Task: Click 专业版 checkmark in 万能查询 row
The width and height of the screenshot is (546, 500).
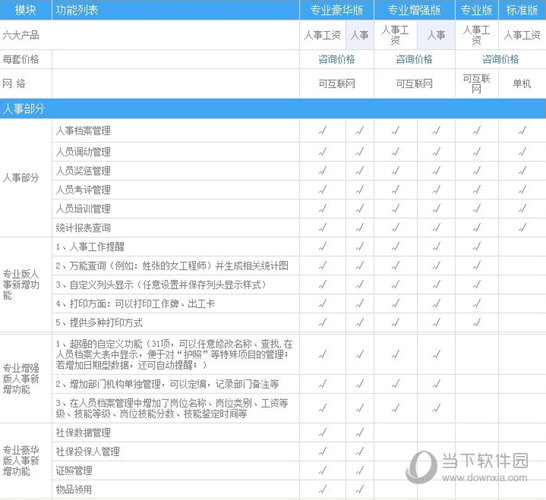Action: pyautogui.click(x=476, y=265)
